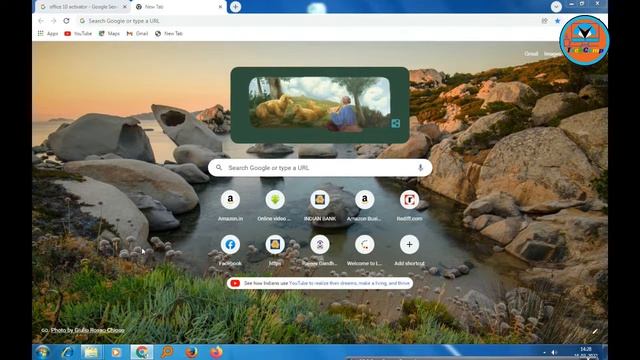Open the Online video shortcut
The width and height of the screenshot is (640, 360).
click(x=275, y=206)
